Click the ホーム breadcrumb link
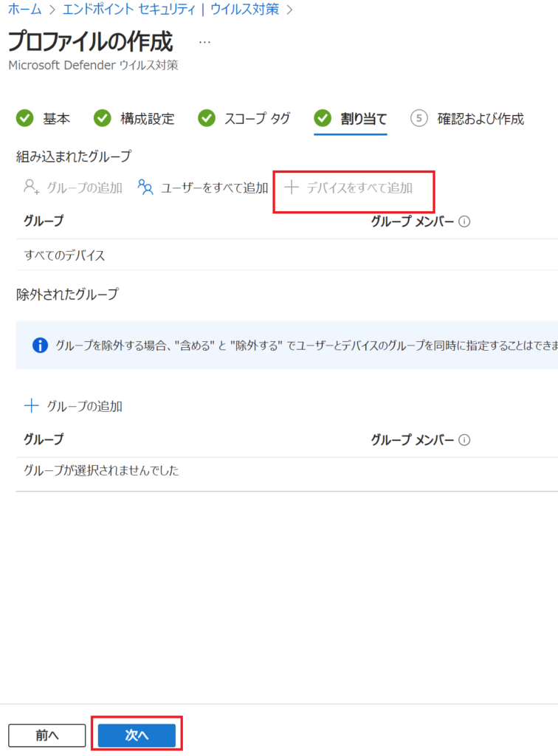The height and width of the screenshot is (756, 558). (x=24, y=10)
